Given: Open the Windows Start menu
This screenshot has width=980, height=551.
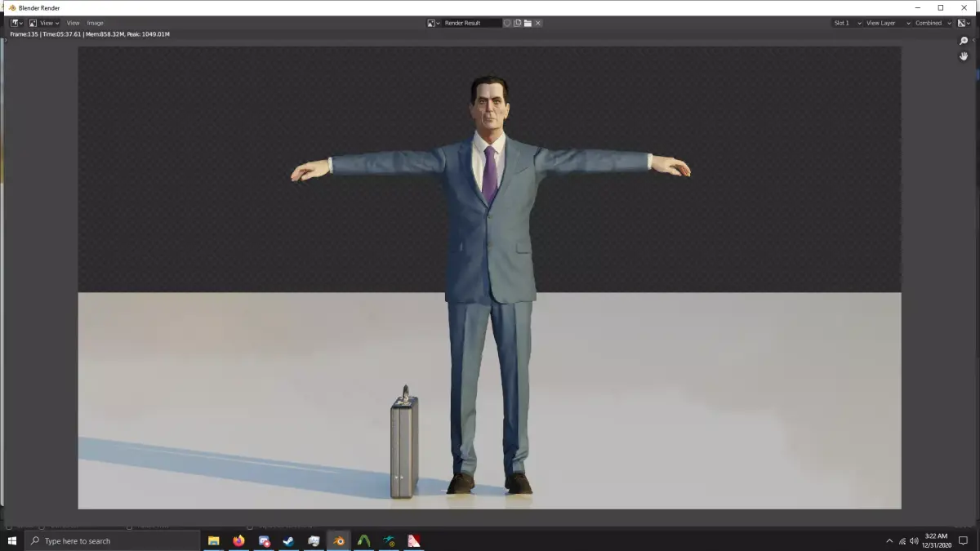Looking at the screenshot, I should click(12, 541).
